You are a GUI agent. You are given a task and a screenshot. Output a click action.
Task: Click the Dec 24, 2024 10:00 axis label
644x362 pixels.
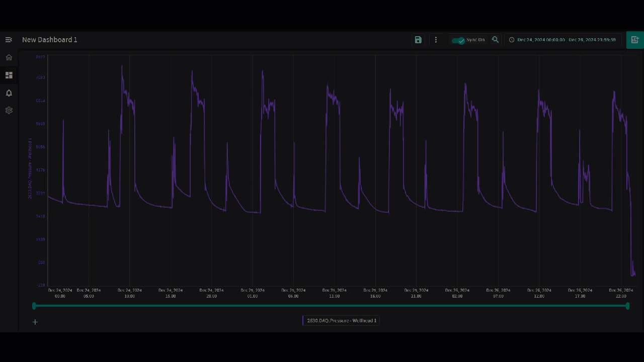pos(130,293)
